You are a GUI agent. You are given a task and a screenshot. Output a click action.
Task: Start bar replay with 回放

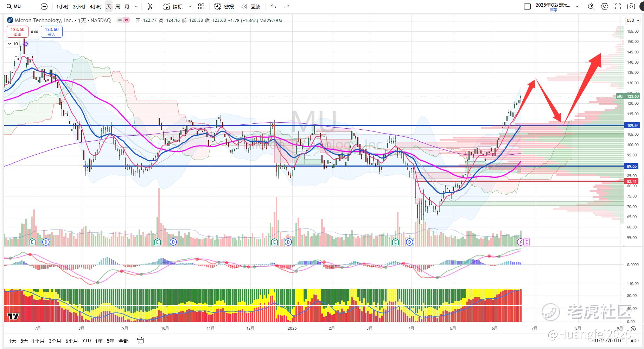pyautogui.click(x=251, y=6)
